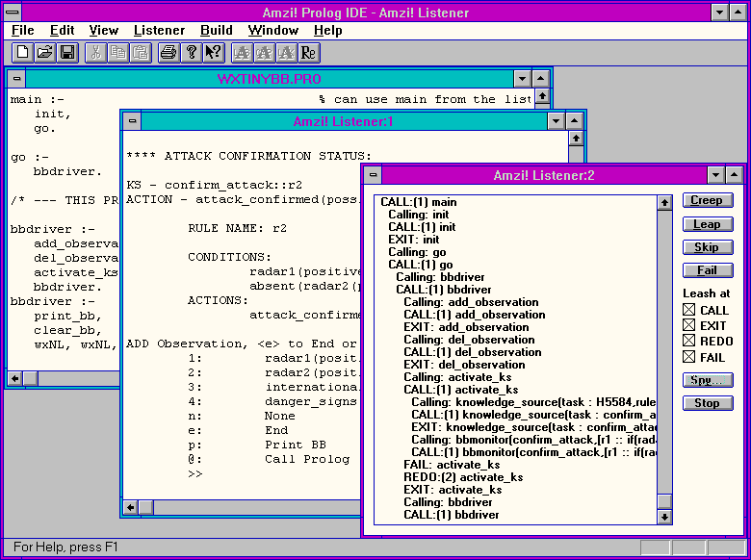Print with the printer toolbar icon
The width and height of the screenshot is (751, 560).
(169, 53)
